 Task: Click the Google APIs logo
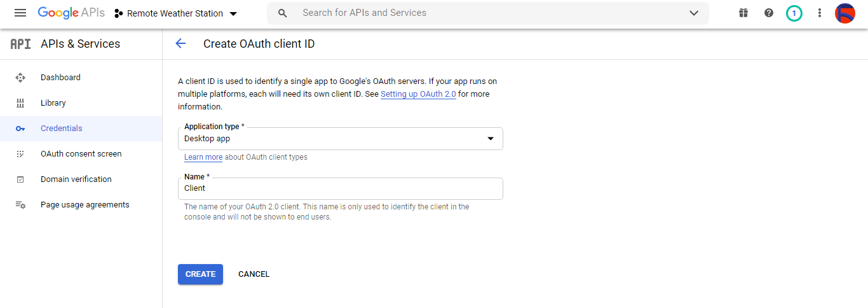click(71, 13)
